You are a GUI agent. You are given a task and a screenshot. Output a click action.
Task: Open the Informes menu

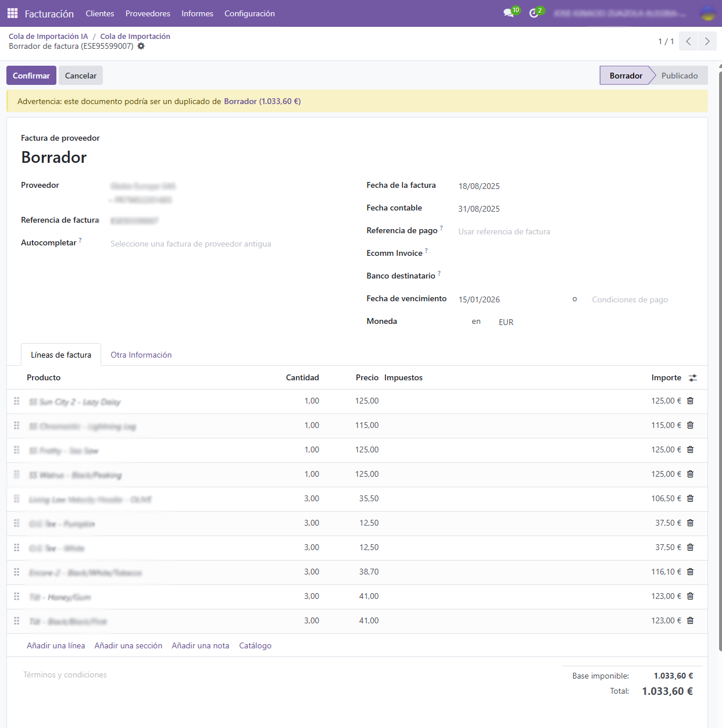[x=197, y=13]
